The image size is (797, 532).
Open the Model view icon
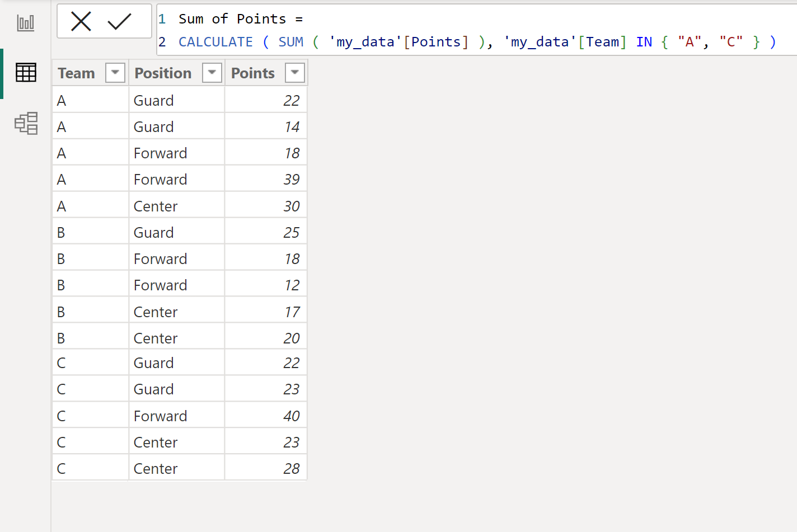(26, 124)
